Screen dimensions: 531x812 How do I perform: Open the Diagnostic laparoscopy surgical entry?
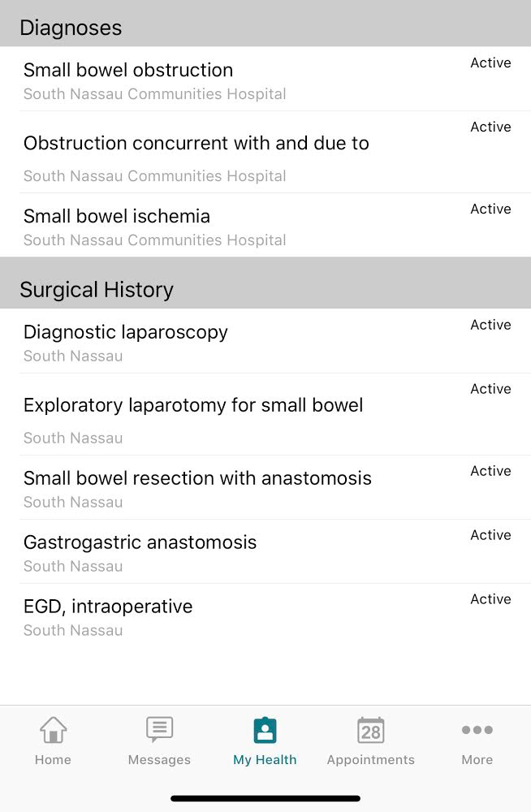tap(265, 341)
